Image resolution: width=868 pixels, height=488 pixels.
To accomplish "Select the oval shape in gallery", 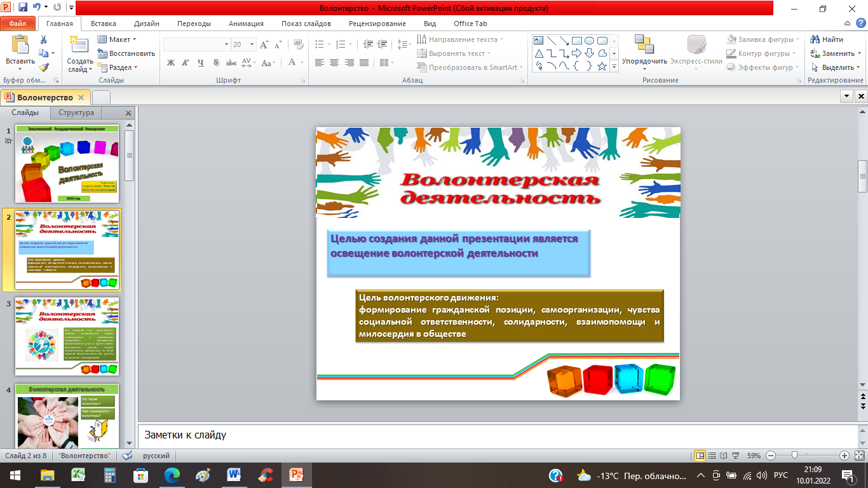I will tap(589, 40).
